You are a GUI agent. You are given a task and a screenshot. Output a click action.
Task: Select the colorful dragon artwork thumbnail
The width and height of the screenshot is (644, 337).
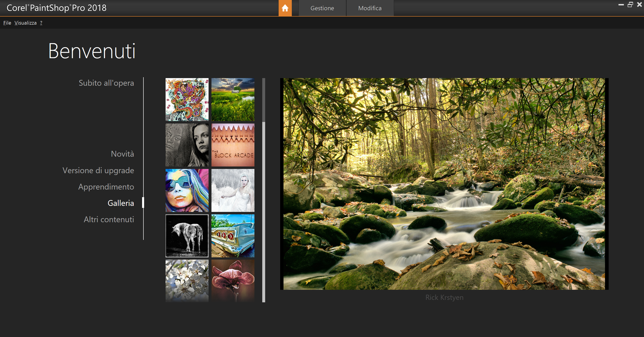187,100
